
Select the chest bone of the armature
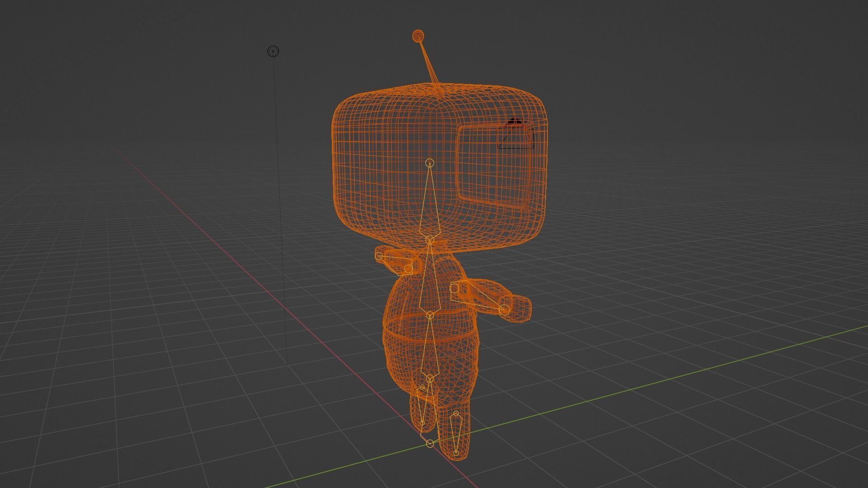click(429, 277)
